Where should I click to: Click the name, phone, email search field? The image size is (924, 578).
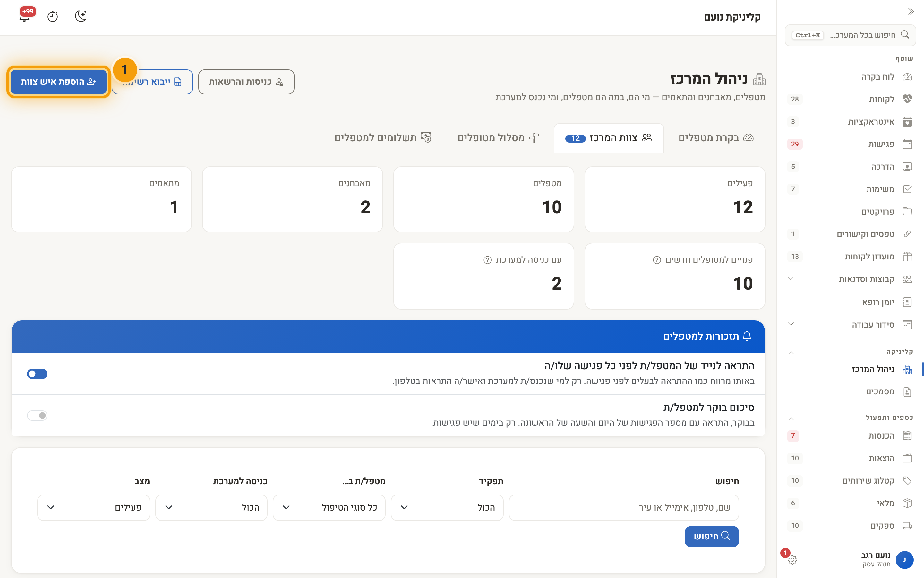pyautogui.click(x=624, y=507)
